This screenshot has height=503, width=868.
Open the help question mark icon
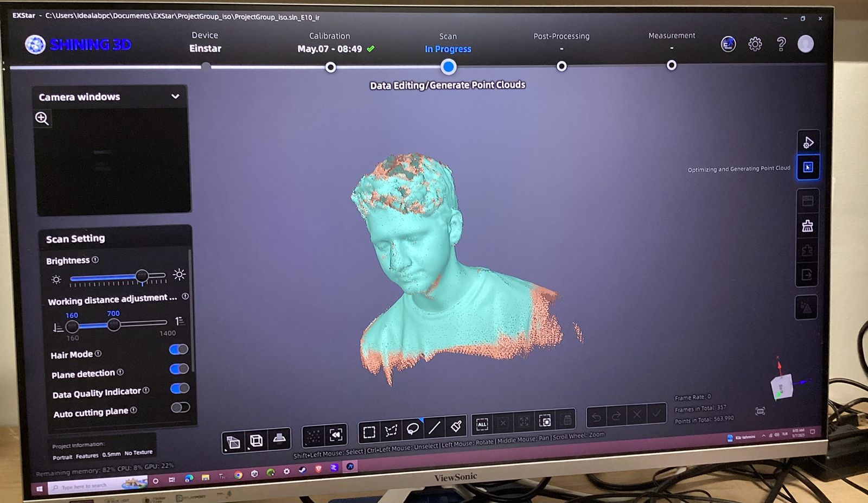(x=781, y=44)
